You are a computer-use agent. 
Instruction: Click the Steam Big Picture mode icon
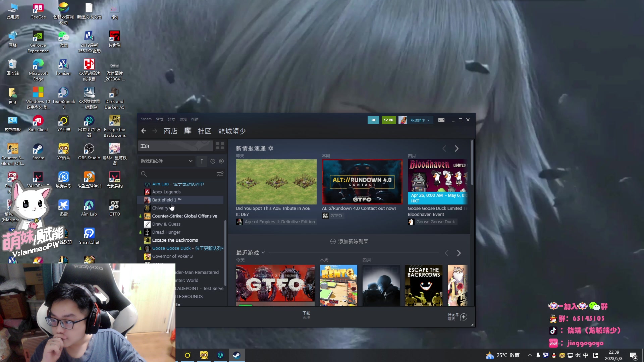pyautogui.click(x=441, y=120)
